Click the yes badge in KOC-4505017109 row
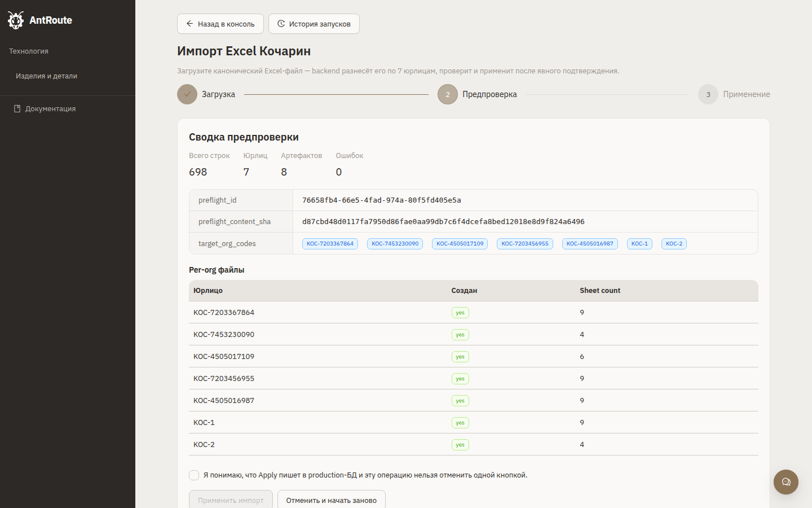Viewport: 812px width, 508px height. coord(460,357)
